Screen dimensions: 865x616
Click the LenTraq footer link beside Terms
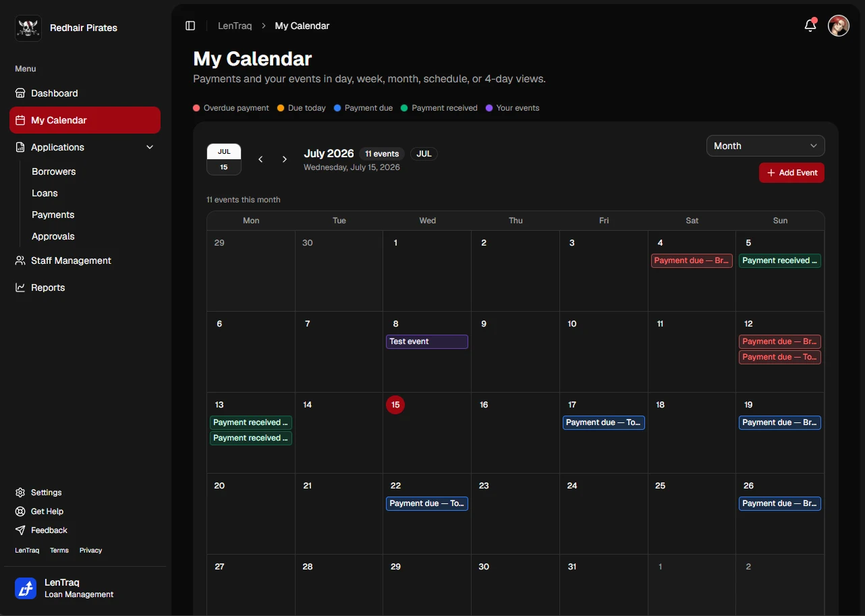click(x=27, y=551)
